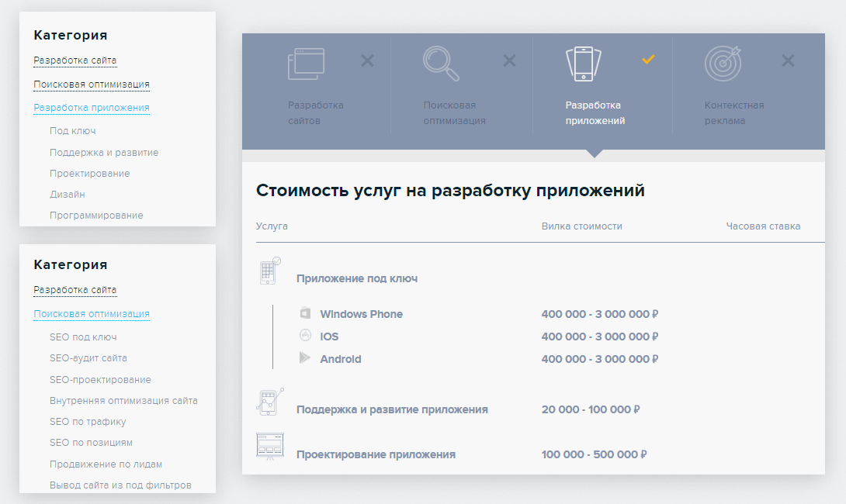Screen dimensions: 846x504
Task: Click the target icon for Контекстная реклама
Action: pyautogui.click(x=723, y=64)
